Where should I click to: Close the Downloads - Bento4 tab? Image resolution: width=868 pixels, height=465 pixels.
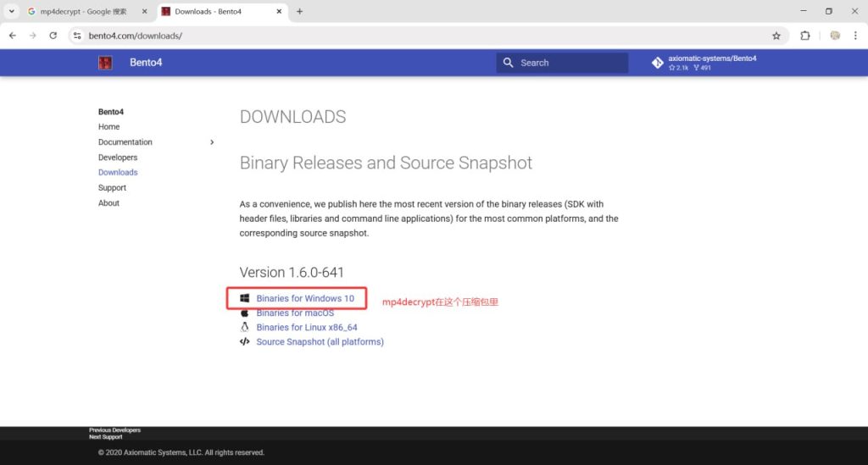click(x=279, y=11)
